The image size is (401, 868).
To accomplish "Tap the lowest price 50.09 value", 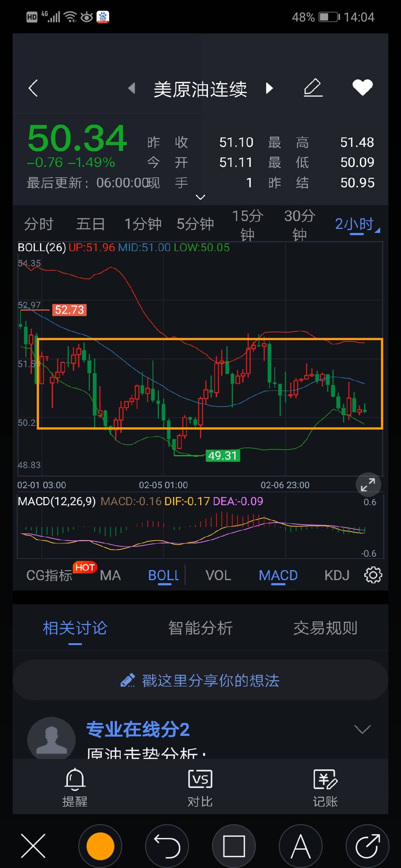I will pos(357,162).
